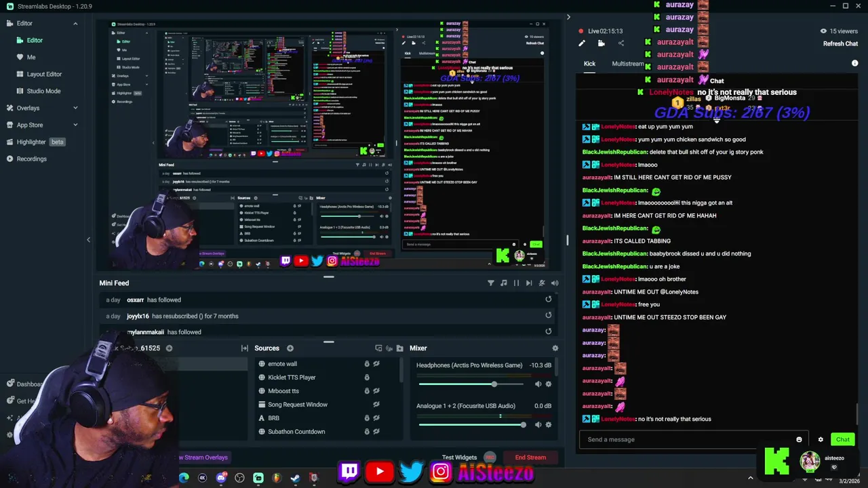
Task: Switch to the Multistream chat tab
Action: click(x=629, y=64)
